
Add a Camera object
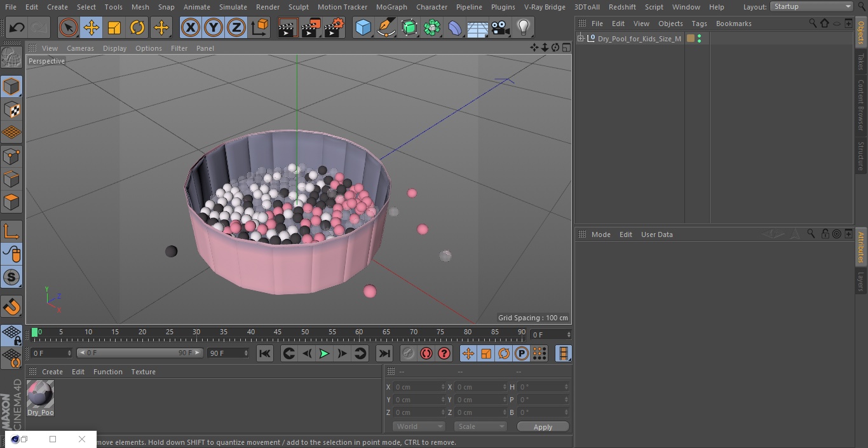pyautogui.click(x=501, y=27)
